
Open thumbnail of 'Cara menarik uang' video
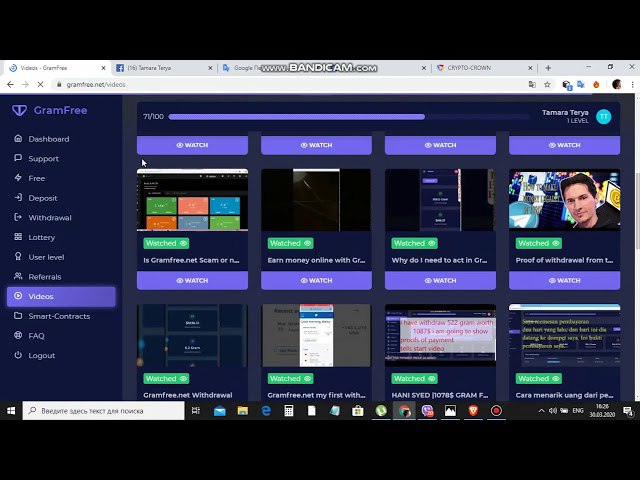coord(564,335)
